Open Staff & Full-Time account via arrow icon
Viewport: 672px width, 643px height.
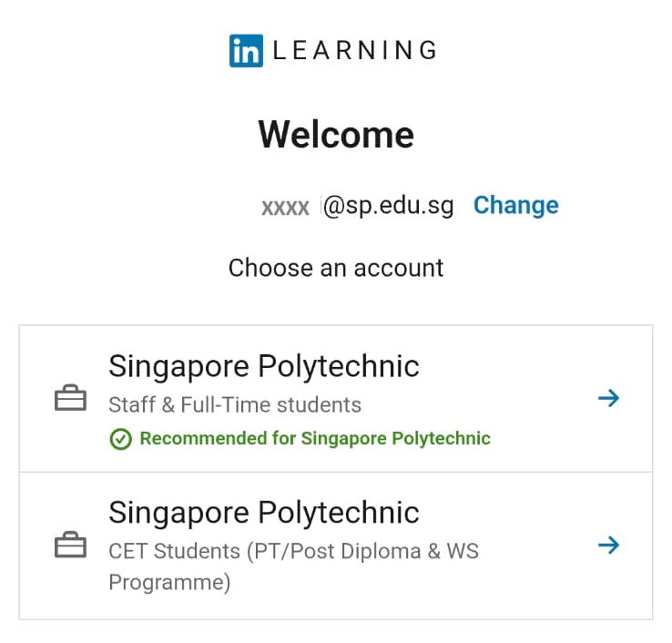[x=608, y=398]
